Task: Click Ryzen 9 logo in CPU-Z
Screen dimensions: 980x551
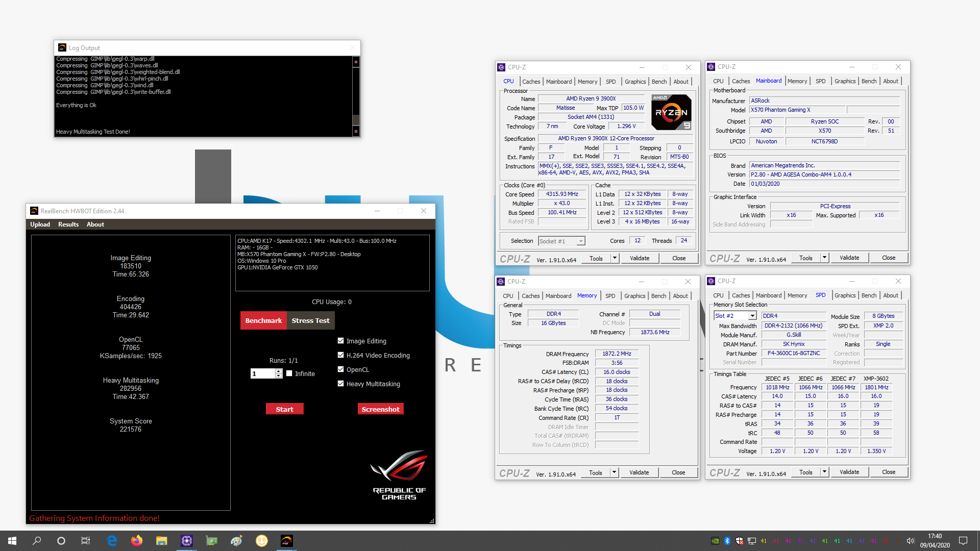Action: 671,112
